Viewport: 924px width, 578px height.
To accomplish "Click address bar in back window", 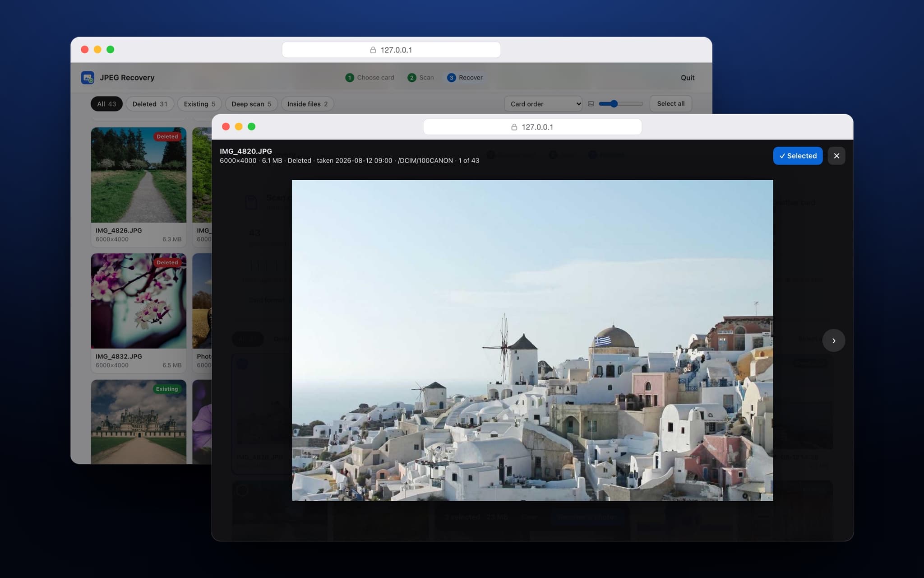I will pyautogui.click(x=391, y=50).
